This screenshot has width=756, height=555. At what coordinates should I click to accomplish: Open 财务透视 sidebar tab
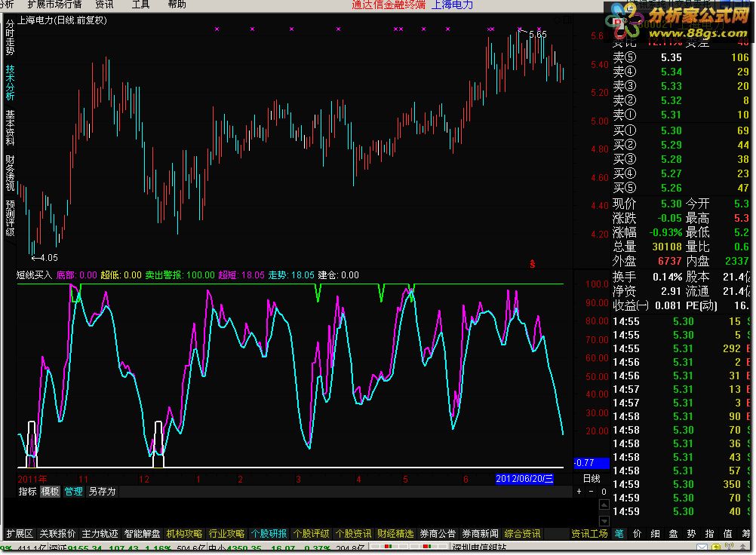10,173
